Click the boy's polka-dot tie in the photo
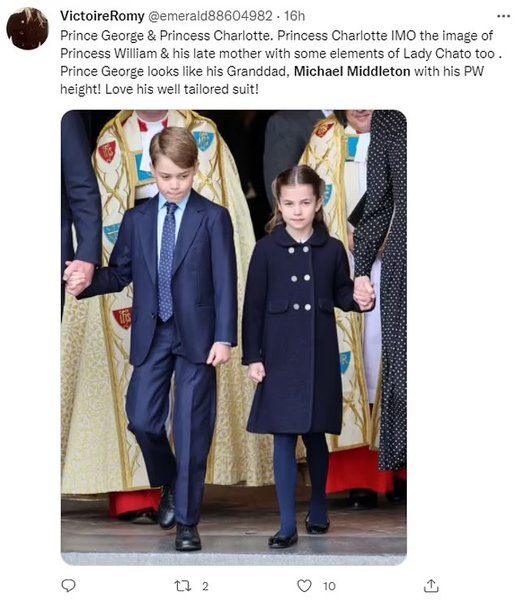This screenshot has width=515, height=600. click(x=167, y=262)
